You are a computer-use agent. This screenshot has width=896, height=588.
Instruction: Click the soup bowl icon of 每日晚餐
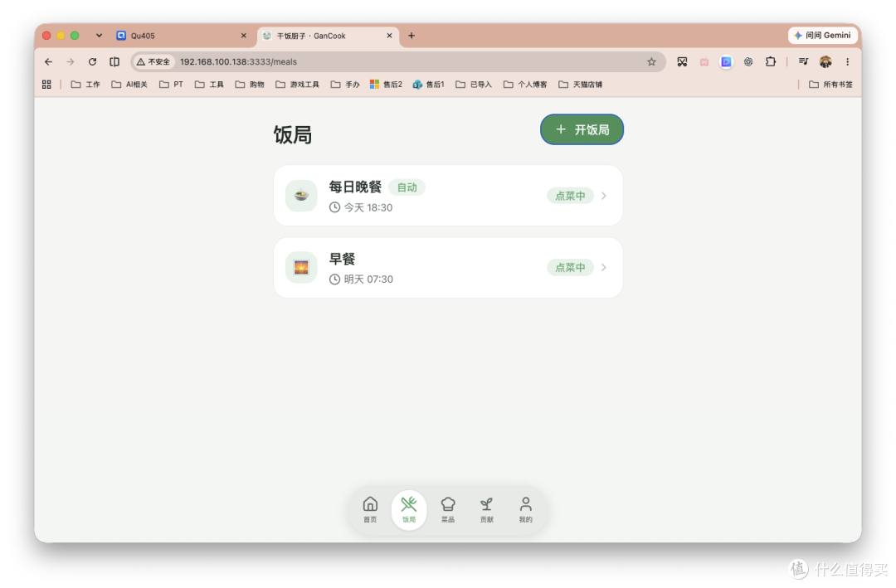pos(301,196)
